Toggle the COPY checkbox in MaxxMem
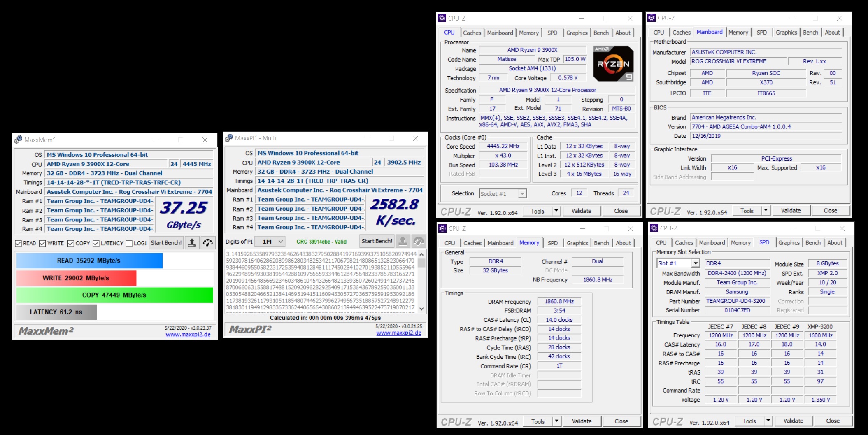The height and width of the screenshot is (435, 868). pos(71,243)
